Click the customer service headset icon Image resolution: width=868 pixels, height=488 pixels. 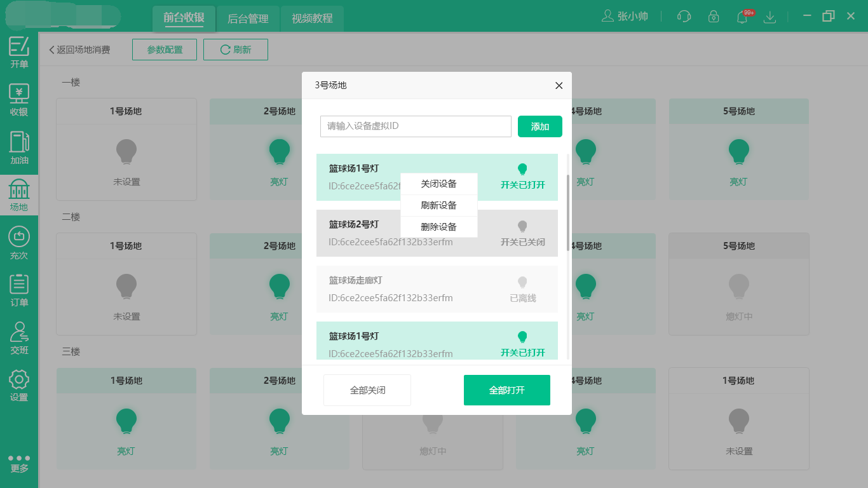pyautogui.click(x=684, y=17)
